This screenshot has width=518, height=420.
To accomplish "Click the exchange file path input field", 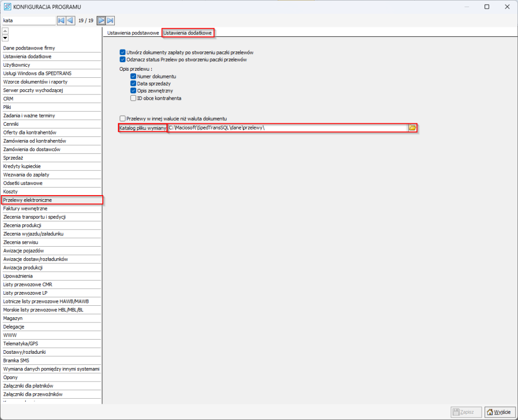I will pyautogui.click(x=287, y=128).
